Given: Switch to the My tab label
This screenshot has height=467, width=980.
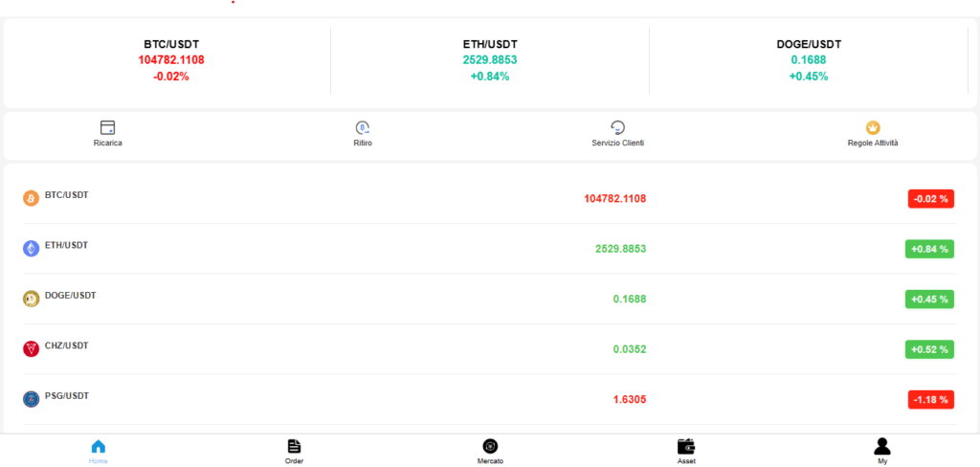Looking at the screenshot, I should point(881,461).
